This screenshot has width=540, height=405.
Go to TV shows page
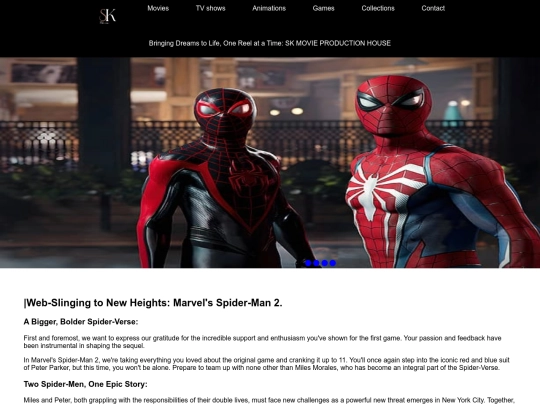(x=210, y=8)
